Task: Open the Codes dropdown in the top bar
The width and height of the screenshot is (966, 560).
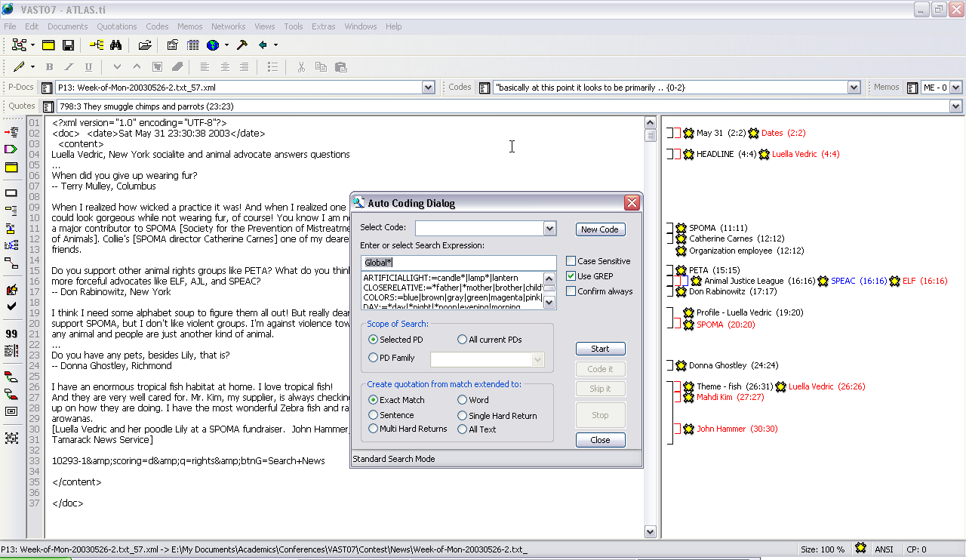Action: pyautogui.click(x=854, y=88)
